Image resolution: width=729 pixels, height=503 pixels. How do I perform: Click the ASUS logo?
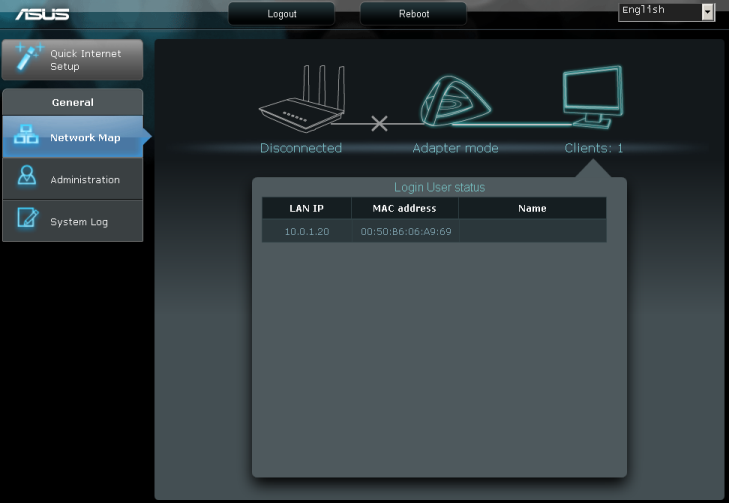coord(42,14)
